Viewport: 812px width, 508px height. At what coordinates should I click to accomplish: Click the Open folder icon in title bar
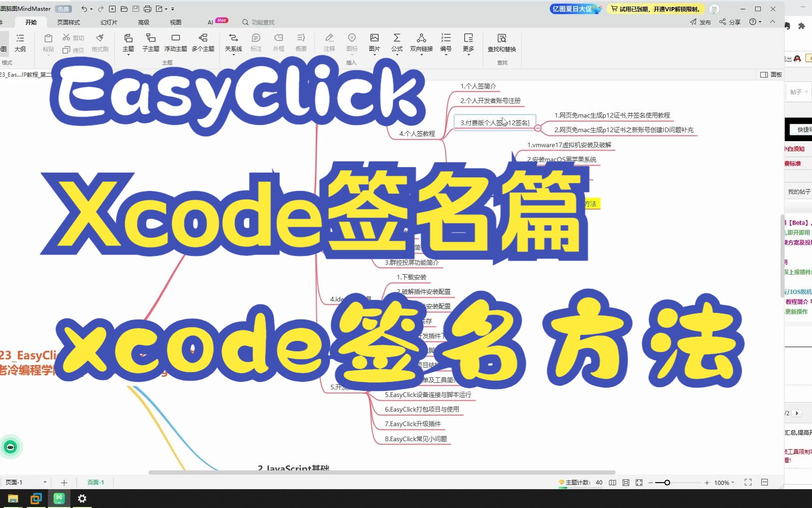point(124,9)
